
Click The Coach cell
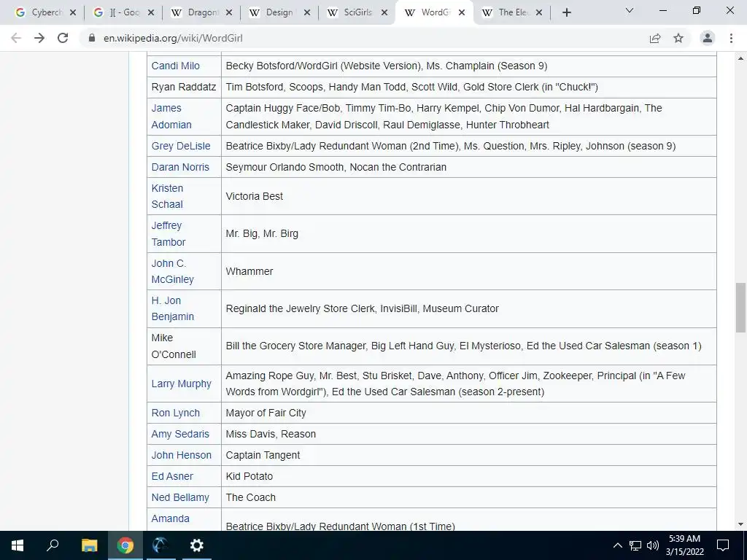pos(469,497)
